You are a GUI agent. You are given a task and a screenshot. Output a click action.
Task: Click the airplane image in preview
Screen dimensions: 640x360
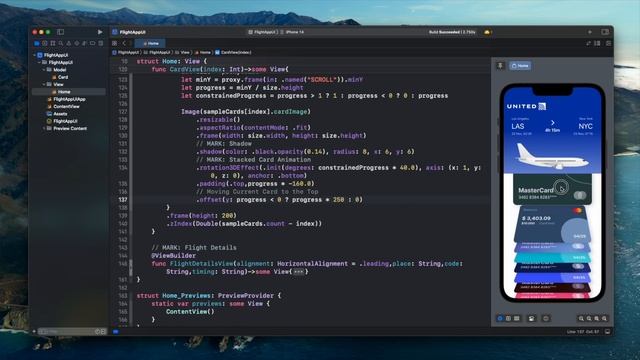552,156
